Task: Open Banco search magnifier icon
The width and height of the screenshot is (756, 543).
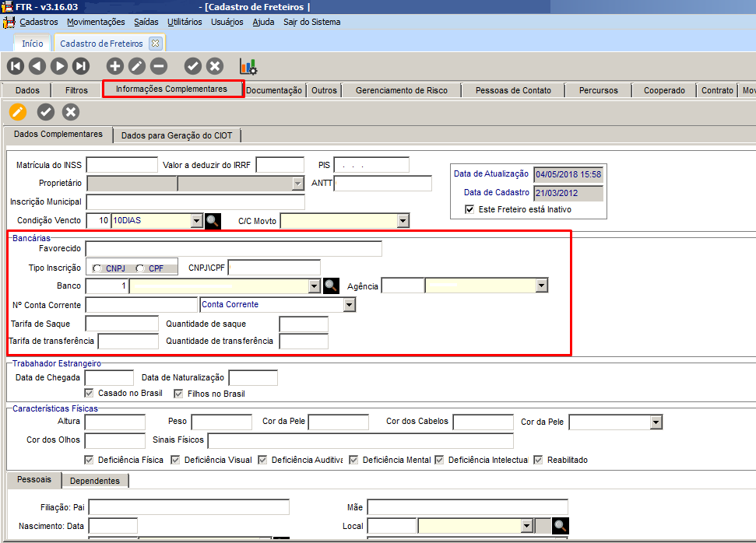Action: [x=331, y=286]
